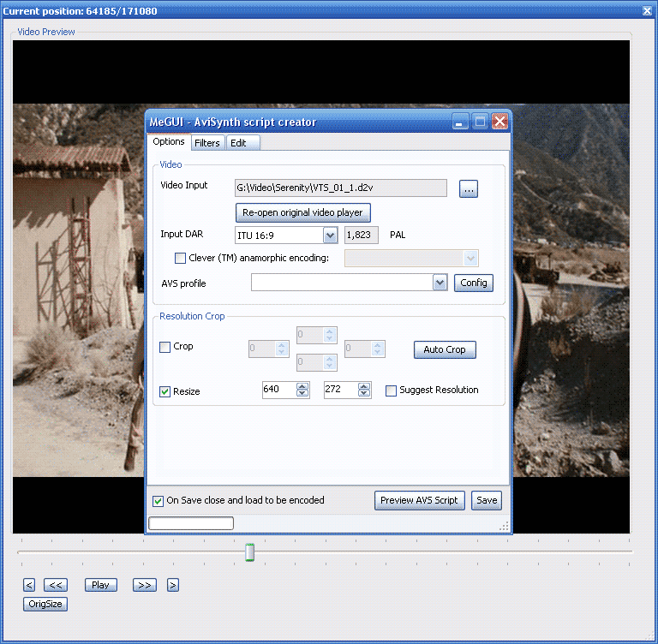658x644 pixels.
Task: Play the video preview
Action: click(101, 585)
